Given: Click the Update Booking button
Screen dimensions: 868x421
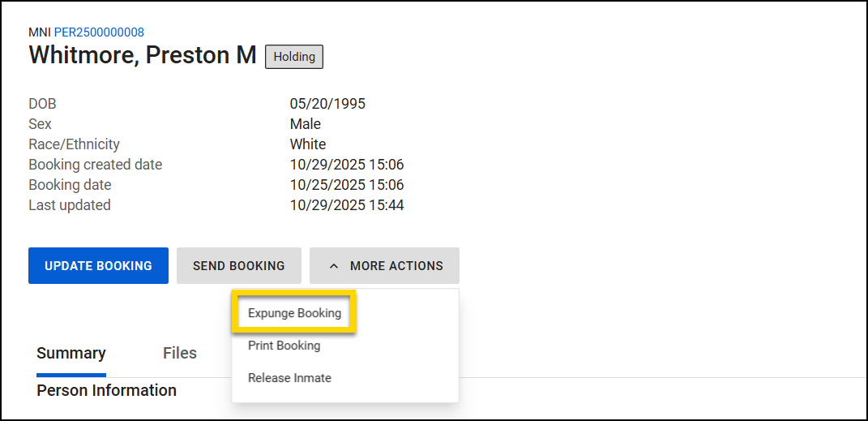Looking at the screenshot, I should [x=98, y=266].
